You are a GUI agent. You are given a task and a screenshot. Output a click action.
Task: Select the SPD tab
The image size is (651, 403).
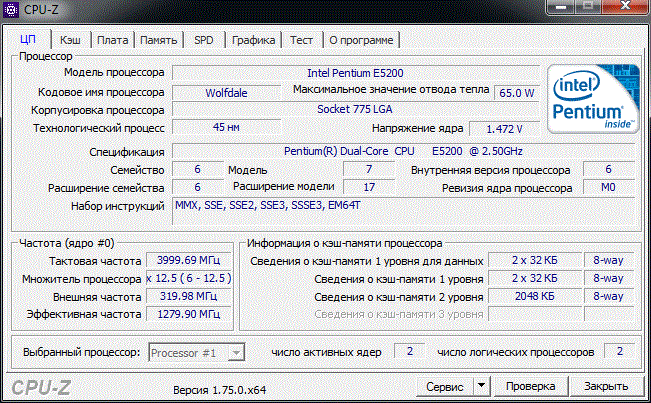click(203, 40)
